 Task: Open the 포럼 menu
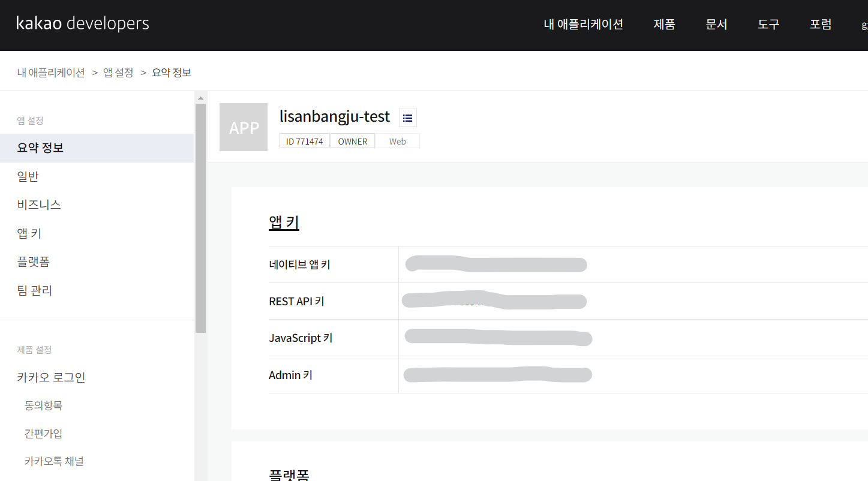click(821, 25)
